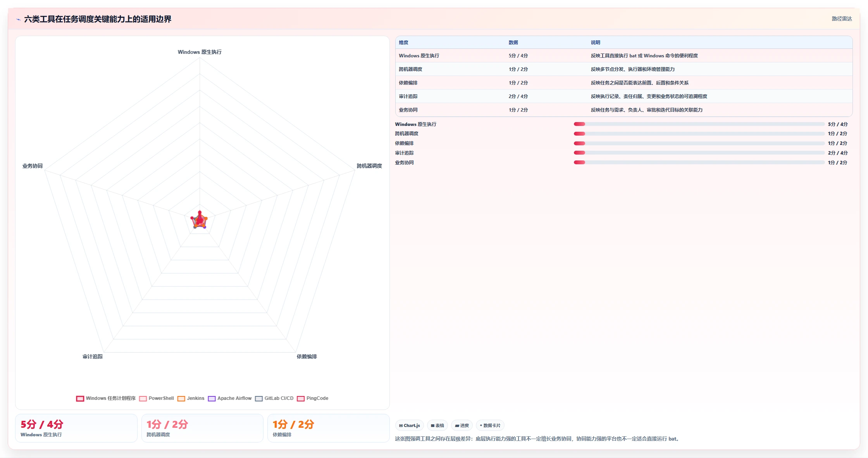Click the Chart.js tag
This screenshot has height=458, width=868.
click(x=410, y=425)
